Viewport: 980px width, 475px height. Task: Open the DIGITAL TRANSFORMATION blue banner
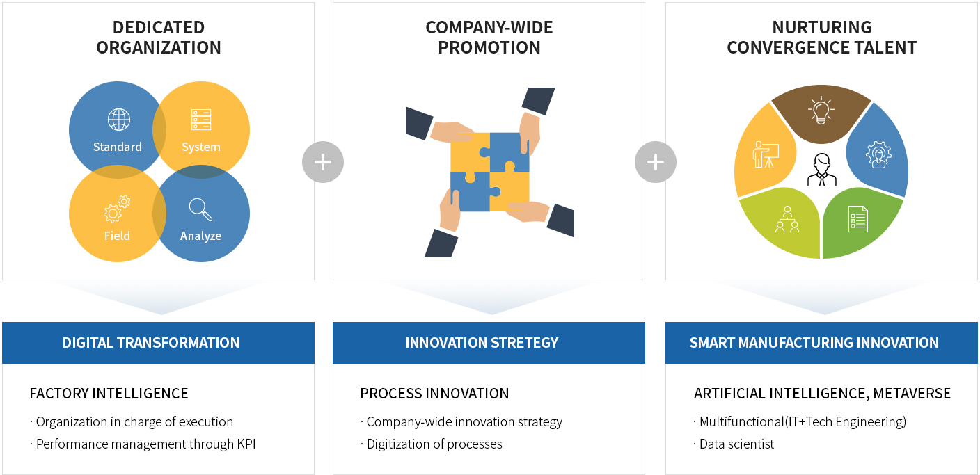pos(158,342)
